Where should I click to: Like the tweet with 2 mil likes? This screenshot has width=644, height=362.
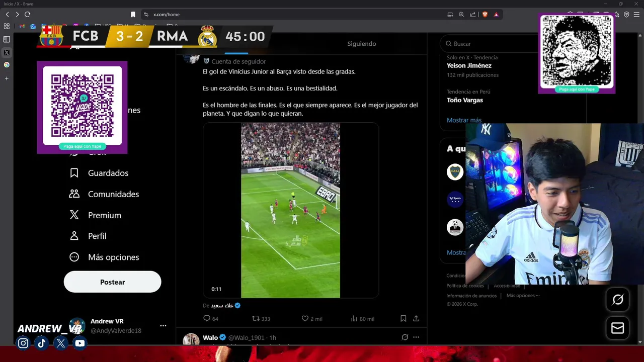coord(311,319)
